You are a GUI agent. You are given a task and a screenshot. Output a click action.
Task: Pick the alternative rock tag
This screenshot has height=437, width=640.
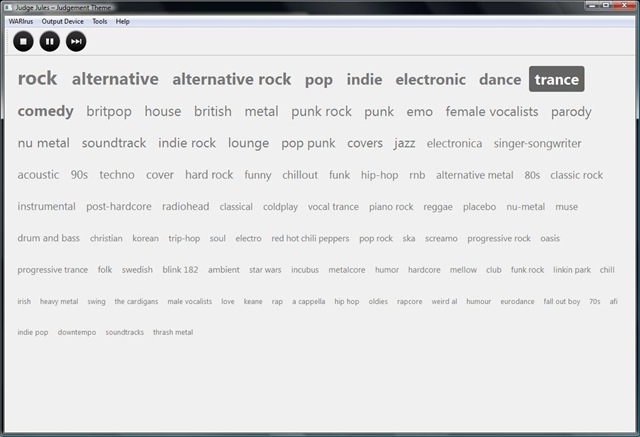point(232,79)
